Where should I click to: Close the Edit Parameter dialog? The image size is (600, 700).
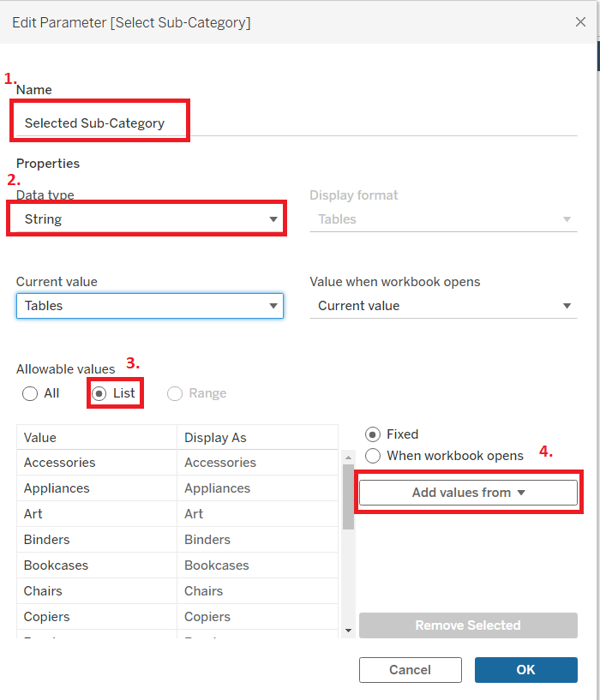coord(580,22)
